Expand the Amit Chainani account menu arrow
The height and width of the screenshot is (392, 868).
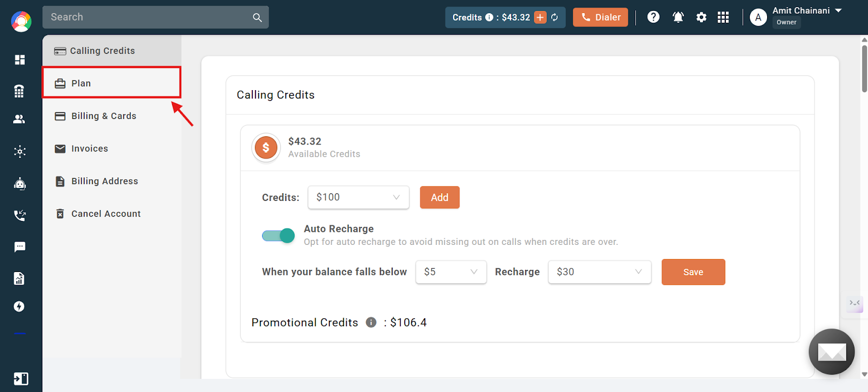838,10
